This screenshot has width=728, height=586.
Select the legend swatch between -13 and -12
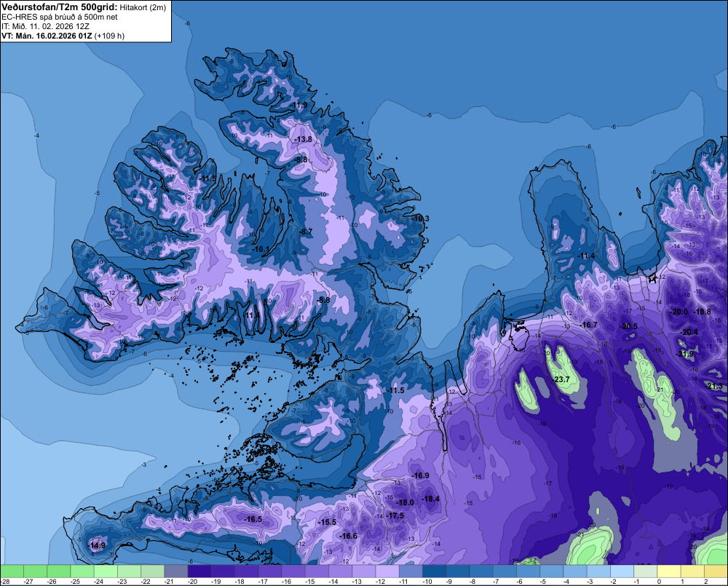[x=363, y=571]
